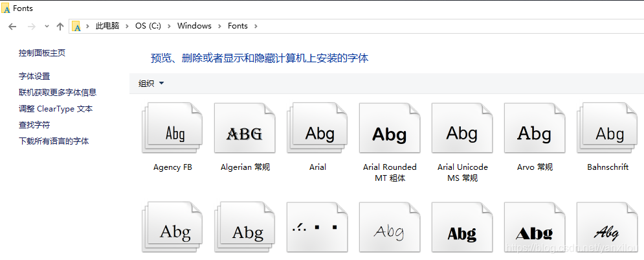Click the Arial font name label

point(318,167)
